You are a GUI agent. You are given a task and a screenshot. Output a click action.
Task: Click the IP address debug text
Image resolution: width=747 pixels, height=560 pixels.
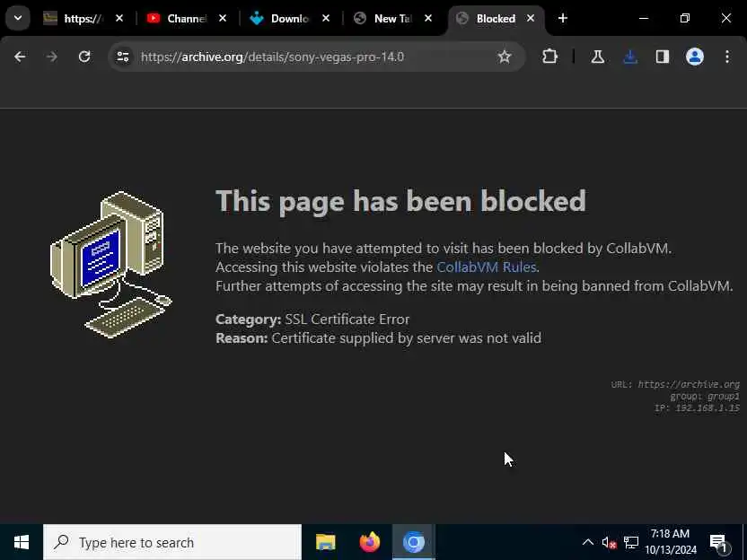[697, 408]
